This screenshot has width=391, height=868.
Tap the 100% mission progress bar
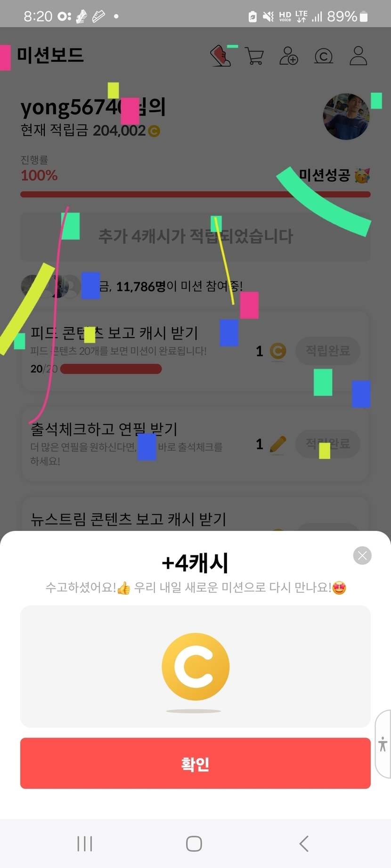point(195,194)
